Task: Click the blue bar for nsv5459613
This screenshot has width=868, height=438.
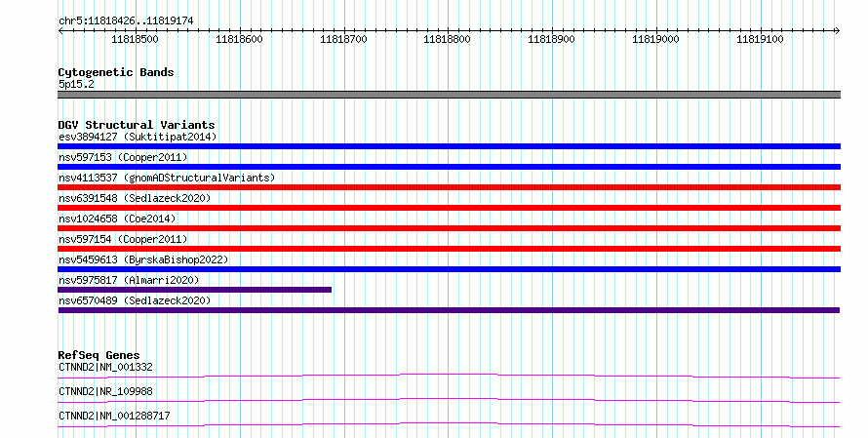Action: 449,269
